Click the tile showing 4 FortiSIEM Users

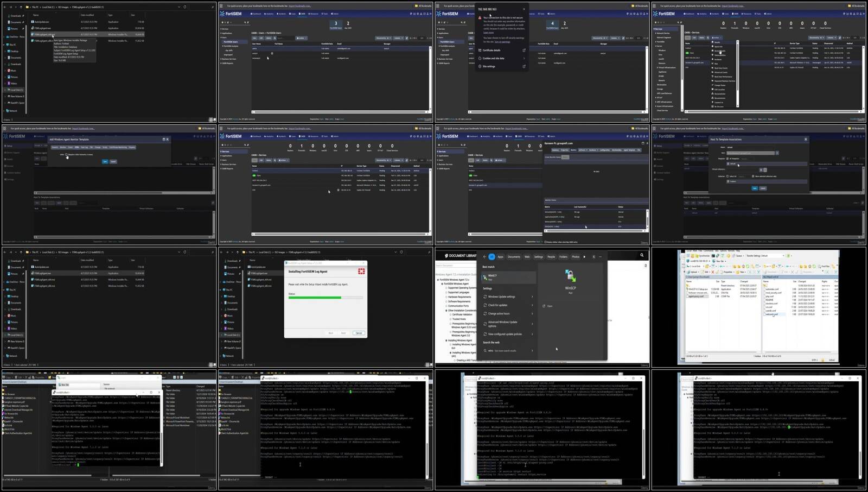(x=552, y=25)
